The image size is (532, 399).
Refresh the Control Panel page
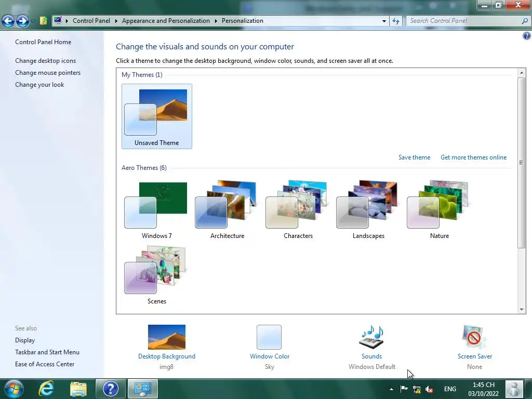[396, 21]
